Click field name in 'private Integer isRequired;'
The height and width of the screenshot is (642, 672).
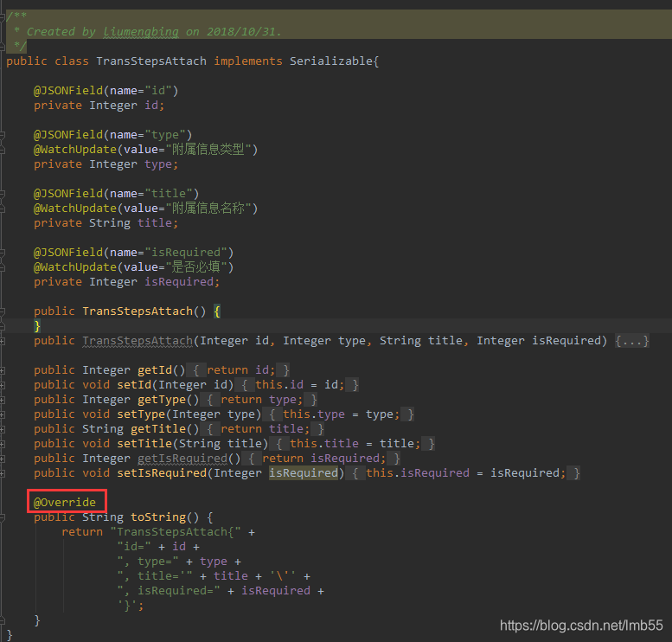(179, 282)
